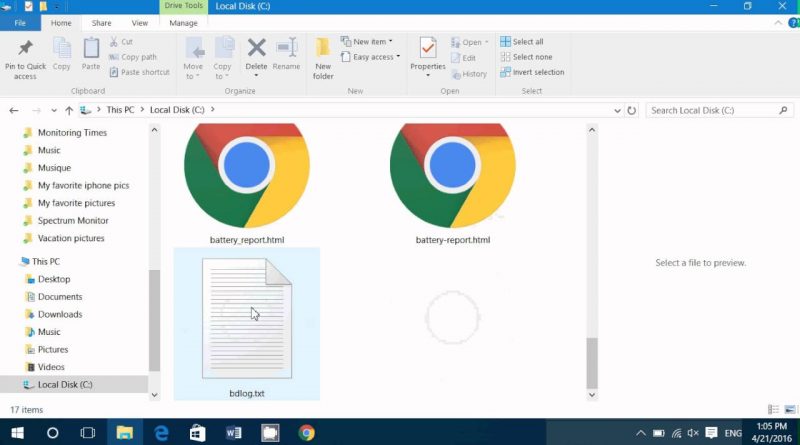This screenshot has width=800, height=445.
Task: Click the Copy ribbon icon
Action: click(x=62, y=50)
